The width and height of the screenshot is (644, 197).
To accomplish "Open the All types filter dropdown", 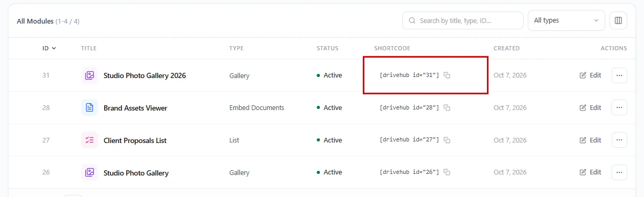I will (566, 20).
